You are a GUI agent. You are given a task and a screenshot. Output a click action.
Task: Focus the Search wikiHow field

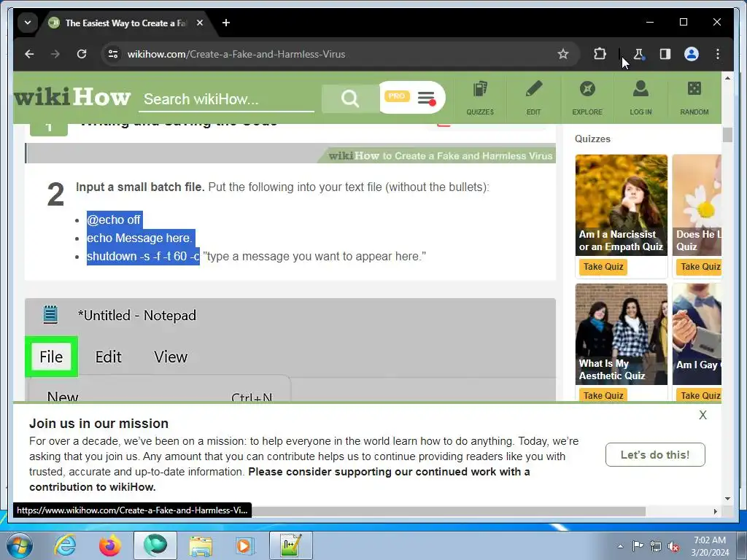point(226,99)
